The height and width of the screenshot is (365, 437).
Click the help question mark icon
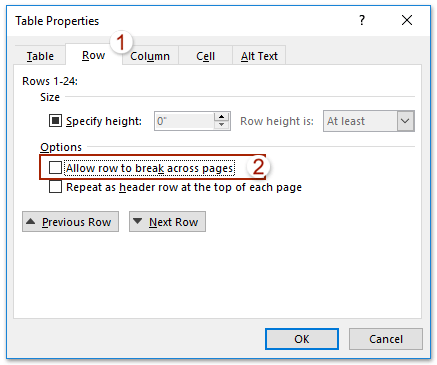[x=362, y=20]
